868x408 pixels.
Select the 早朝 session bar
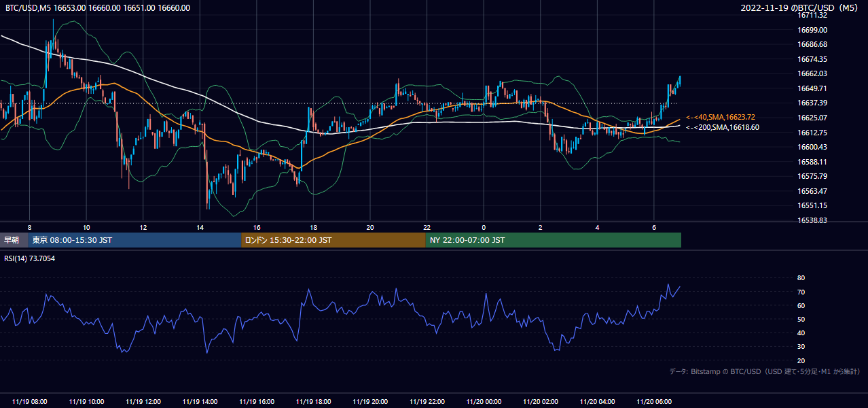point(14,240)
